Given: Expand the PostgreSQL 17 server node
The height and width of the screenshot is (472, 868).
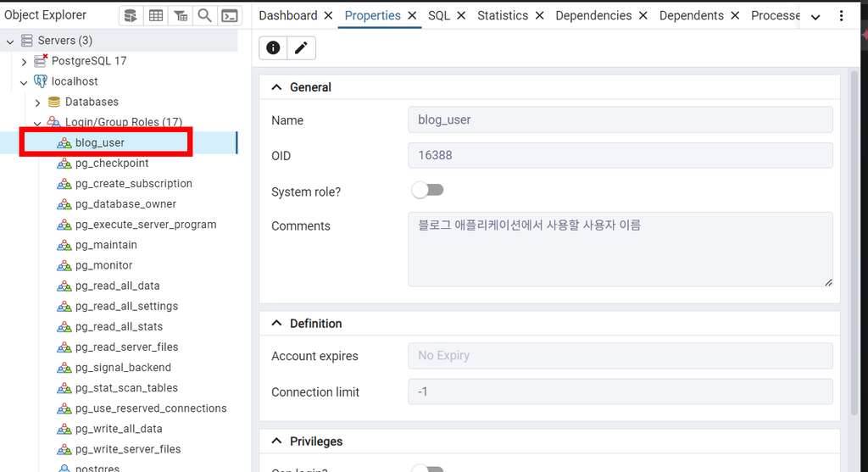Looking at the screenshot, I should (x=24, y=61).
